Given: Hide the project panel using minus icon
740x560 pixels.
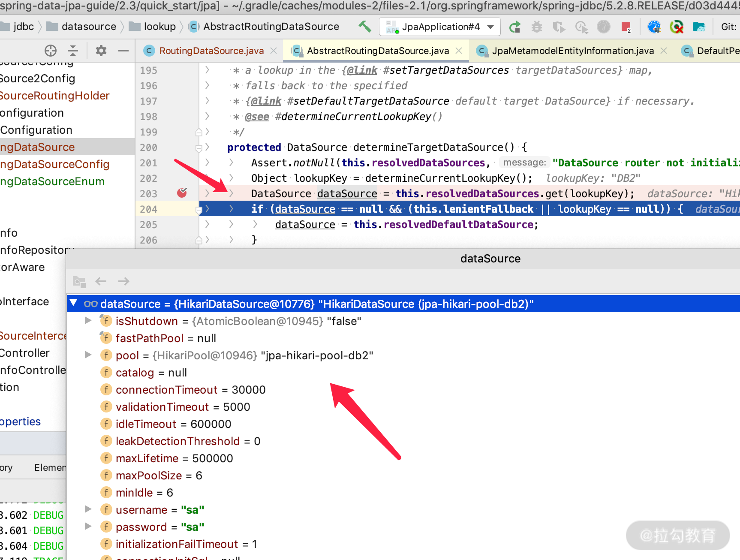Looking at the screenshot, I should pos(123,51).
